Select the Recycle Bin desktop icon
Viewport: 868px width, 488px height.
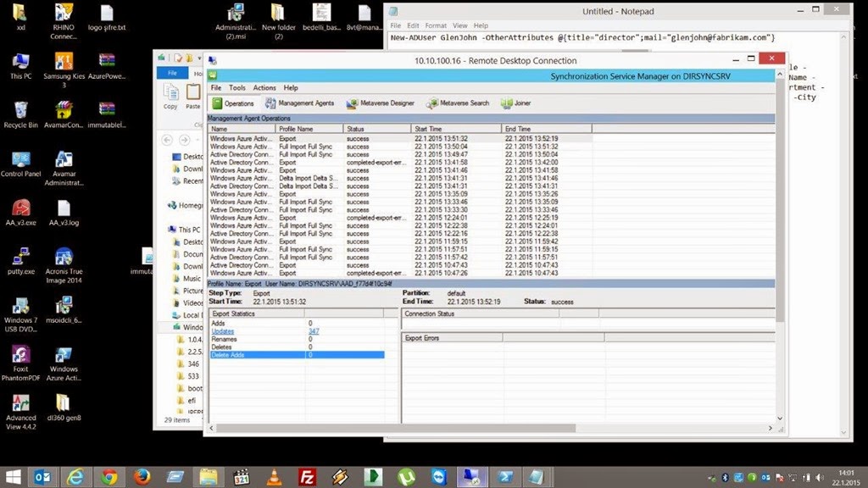pyautogui.click(x=21, y=114)
